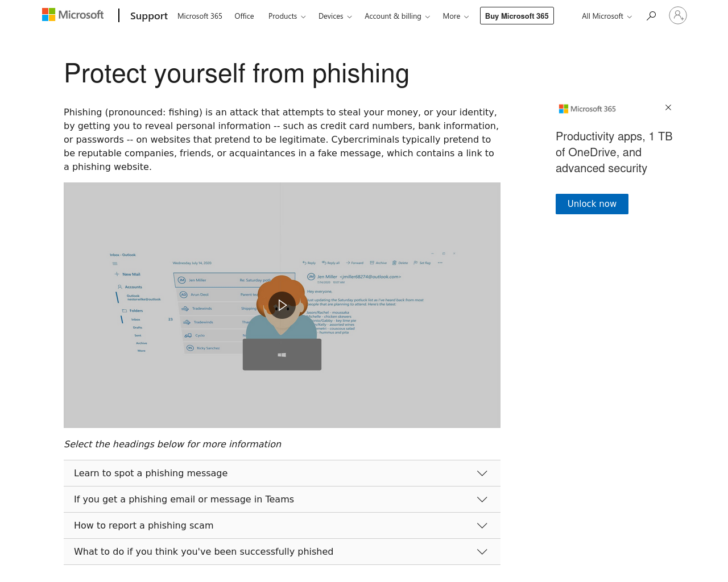This screenshot has width=728, height=582.
Task: Open the Products dropdown menu
Action: [x=287, y=16]
